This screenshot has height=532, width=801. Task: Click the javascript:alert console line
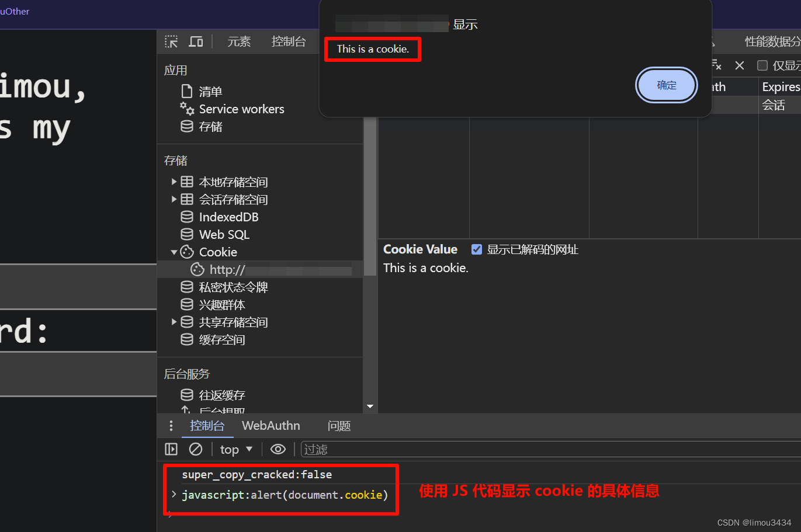point(285,495)
